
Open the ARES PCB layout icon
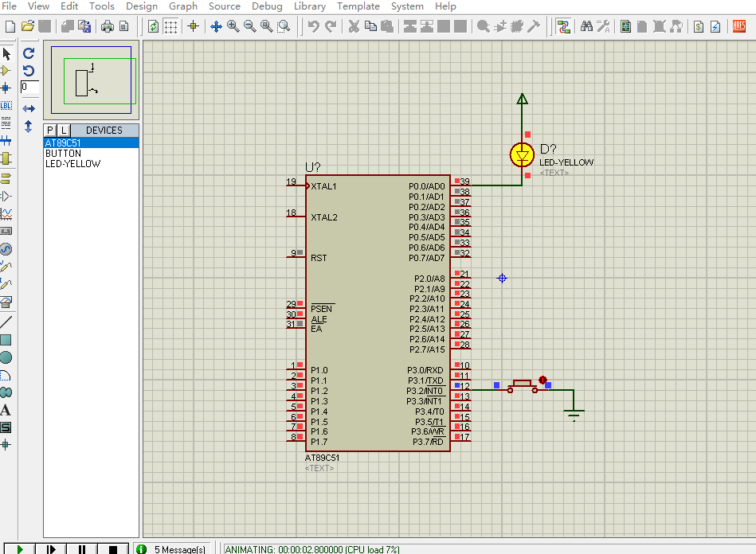coord(738,26)
